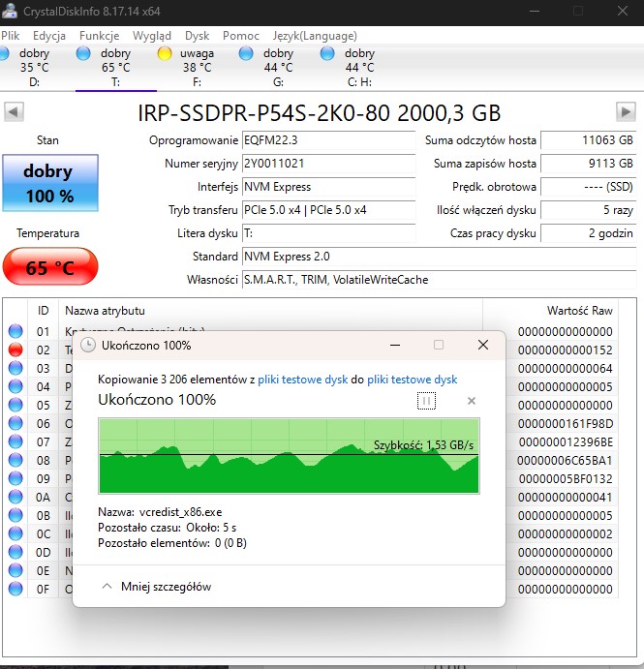644x669 pixels.
Task: Open the Język(Language) menu
Action: [x=300, y=35]
